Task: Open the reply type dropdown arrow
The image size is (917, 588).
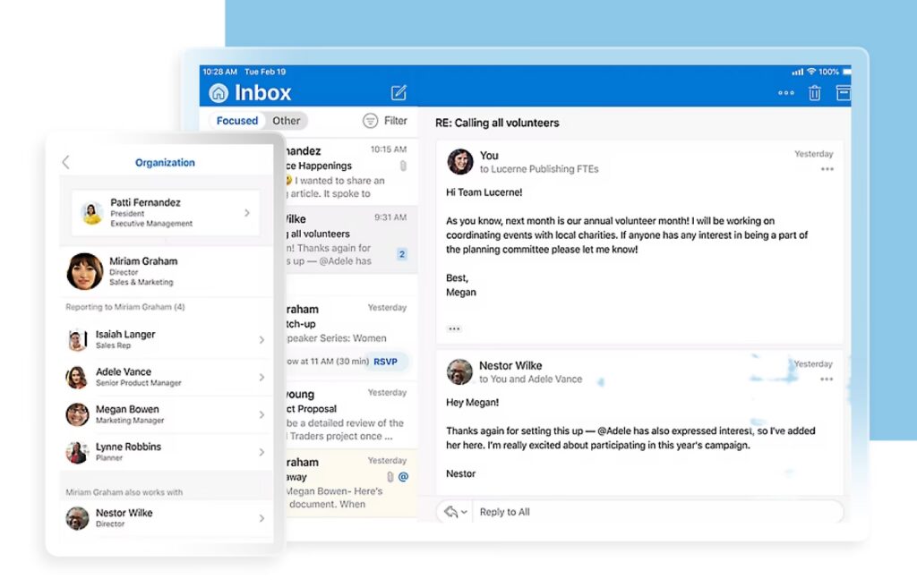Action: (x=464, y=513)
